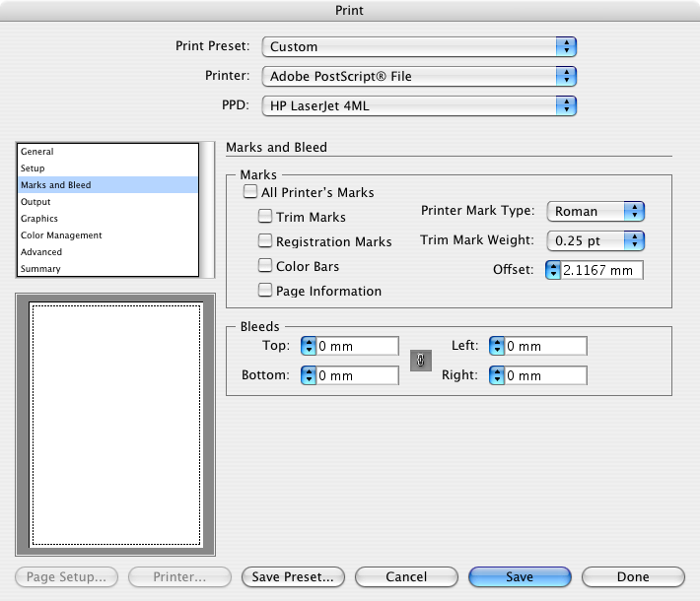Turn on the Page Information checkbox
Screen dimensions: 700x601
tap(265, 291)
